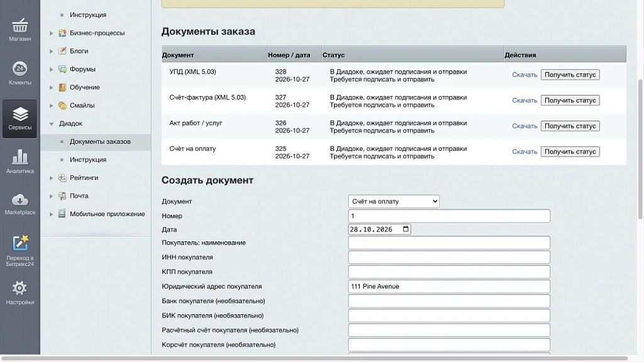Open the Документ type dropdown
This screenshot has height=362, width=644.
pos(394,201)
